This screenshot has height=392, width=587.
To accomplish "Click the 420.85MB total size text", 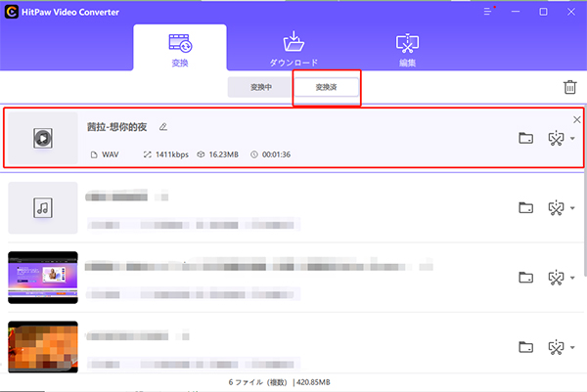I will pos(313,382).
